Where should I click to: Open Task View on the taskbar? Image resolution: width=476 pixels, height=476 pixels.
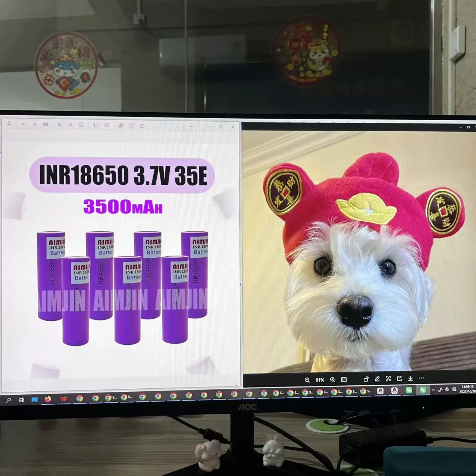tap(22, 400)
